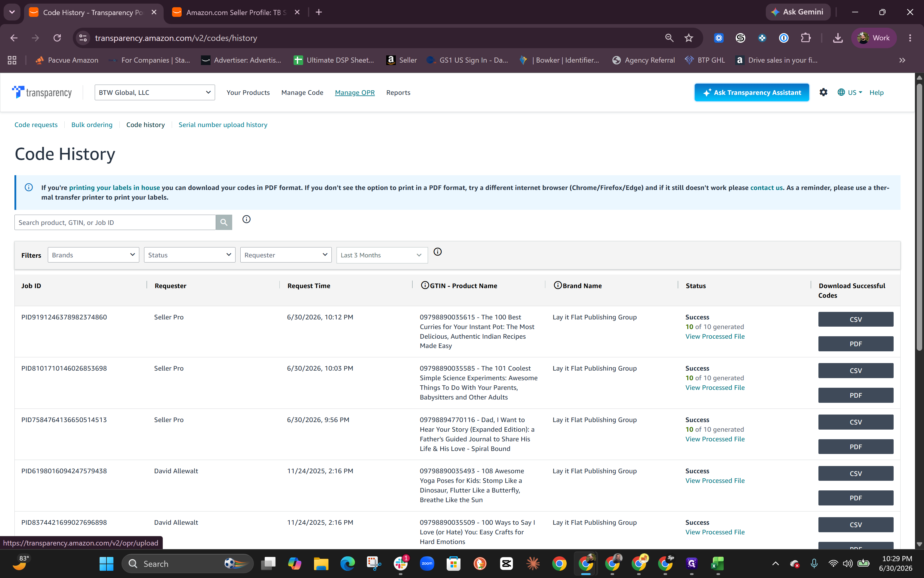Click the browser address bar URL
The width and height of the screenshot is (924, 578).
coord(176,38)
